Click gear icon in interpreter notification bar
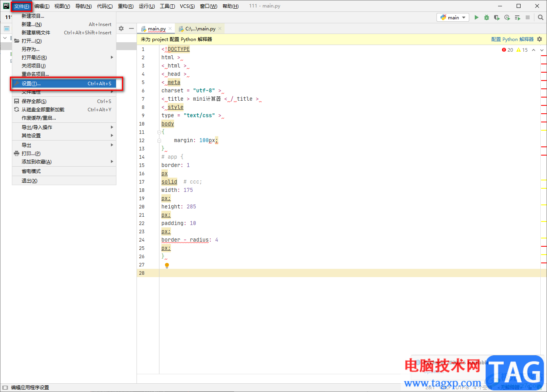The height and width of the screenshot is (392, 547). click(540, 39)
